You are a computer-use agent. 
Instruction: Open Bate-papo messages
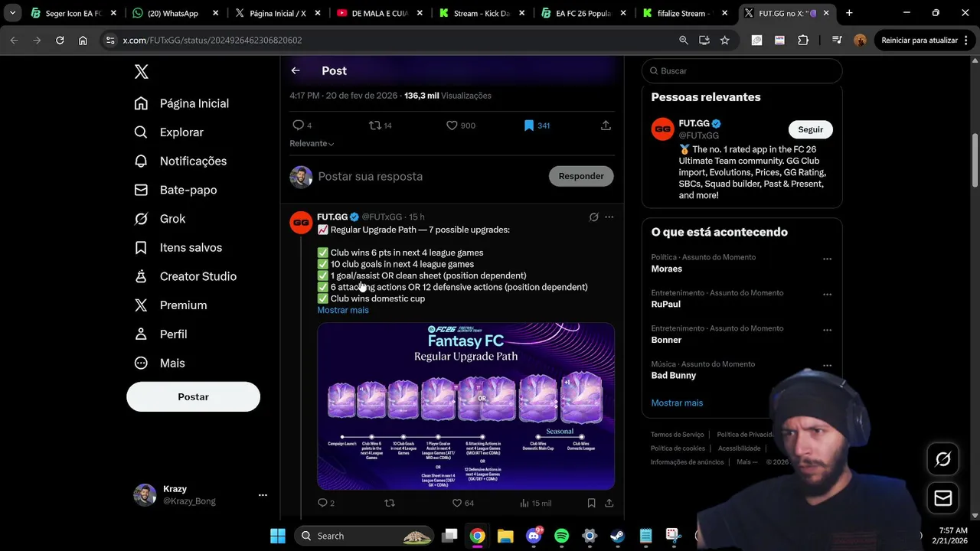tap(176, 190)
